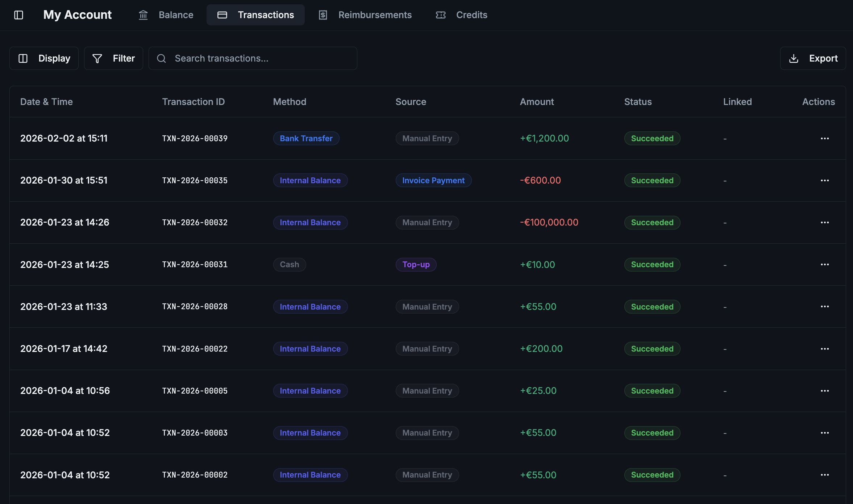Click the Date & Time column header
This screenshot has width=853, height=504.
(x=46, y=102)
